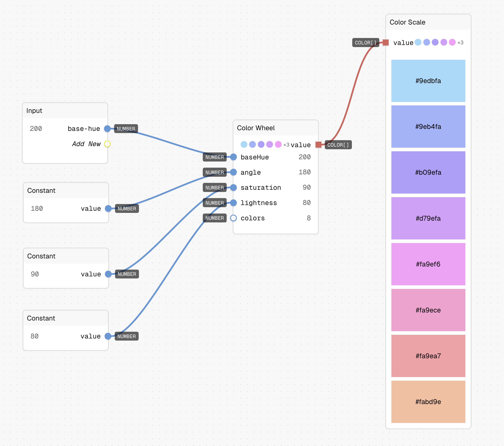Click the colors value 8 field
Image resolution: width=504 pixels, height=446 pixels.
[308, 218]
